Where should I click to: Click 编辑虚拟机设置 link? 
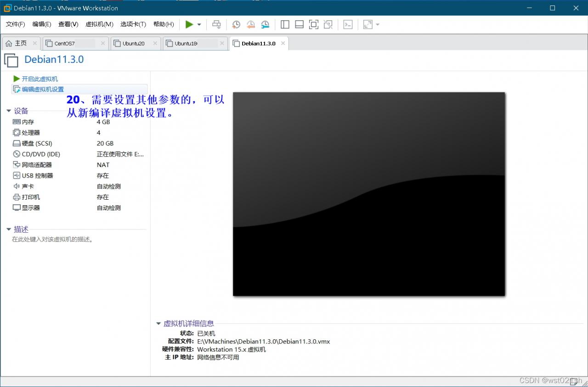(43, 90)
